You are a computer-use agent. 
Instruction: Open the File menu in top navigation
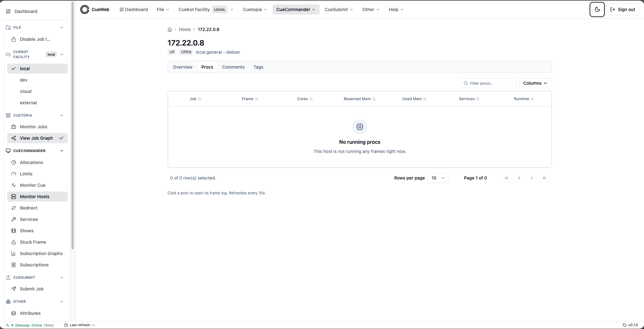click(163, 9)
